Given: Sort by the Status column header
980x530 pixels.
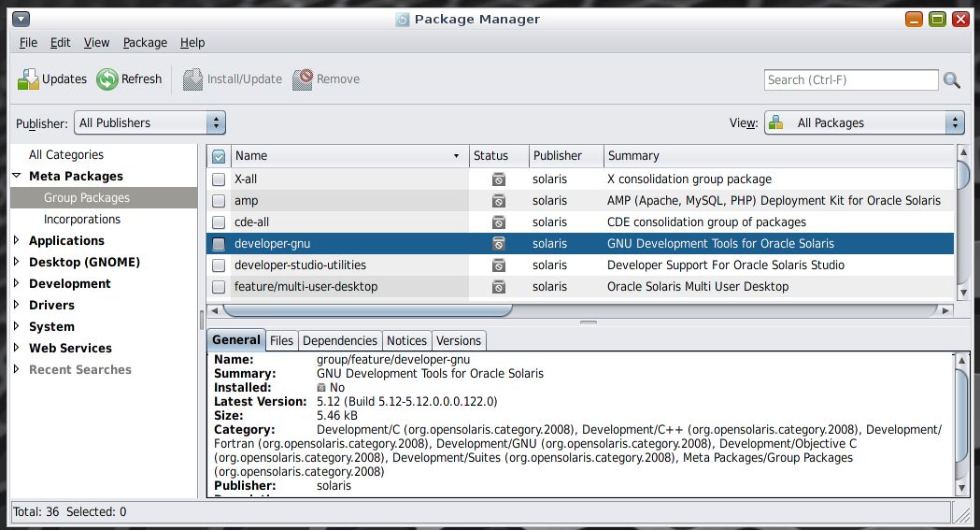Looking at the screenshot, I should click(x=498, y=155).
